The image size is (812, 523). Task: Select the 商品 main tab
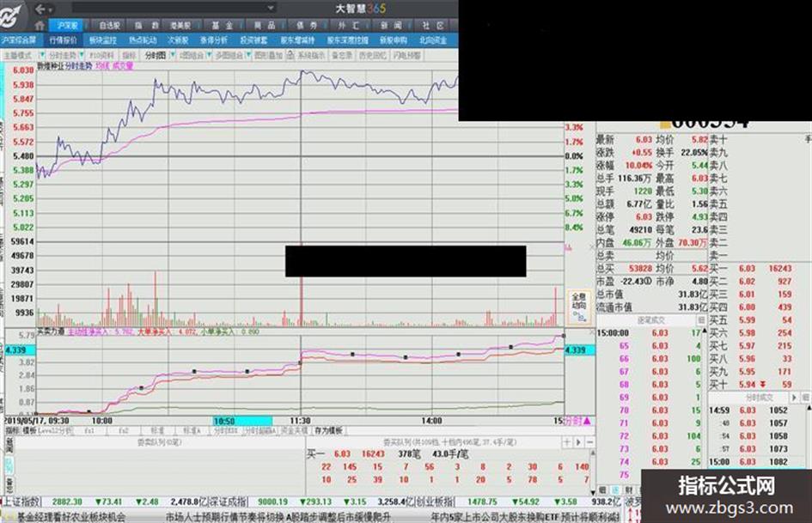pos(265,25)
